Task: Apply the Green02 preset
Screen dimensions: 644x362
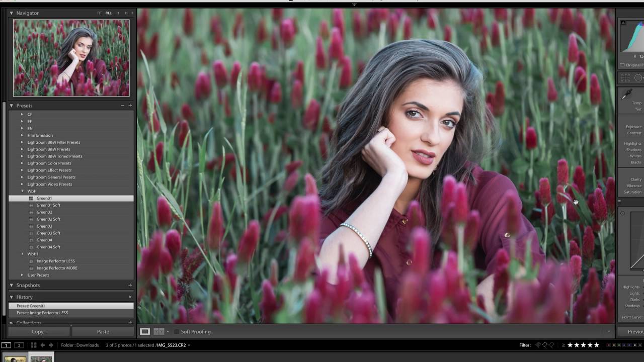Action: point(71,212)
